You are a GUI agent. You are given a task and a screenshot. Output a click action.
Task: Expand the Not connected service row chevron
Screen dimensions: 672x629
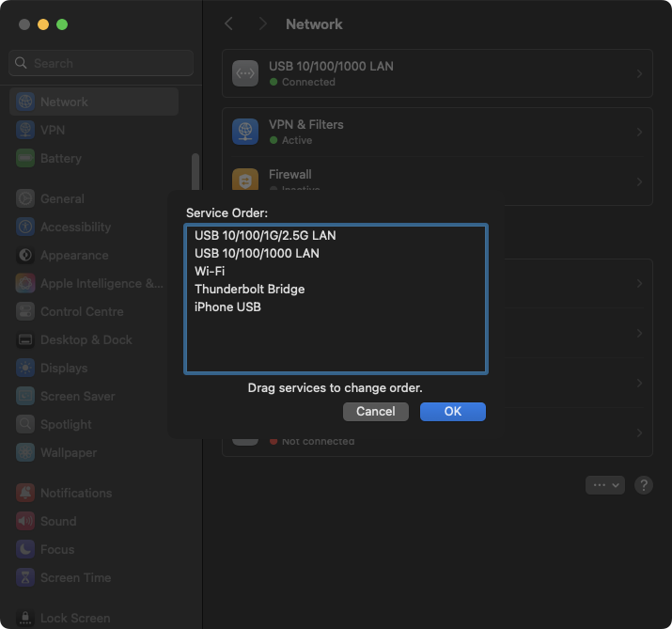click(x=639, y=433)
